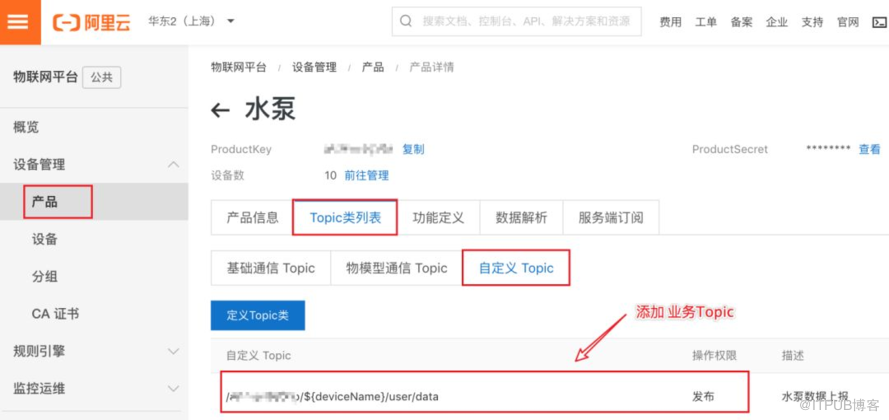The width and height of the screenshot is (889, 420).
Task: Select the 物模型通信 Topic sub-tab
Action: click(x=396, y=268)
